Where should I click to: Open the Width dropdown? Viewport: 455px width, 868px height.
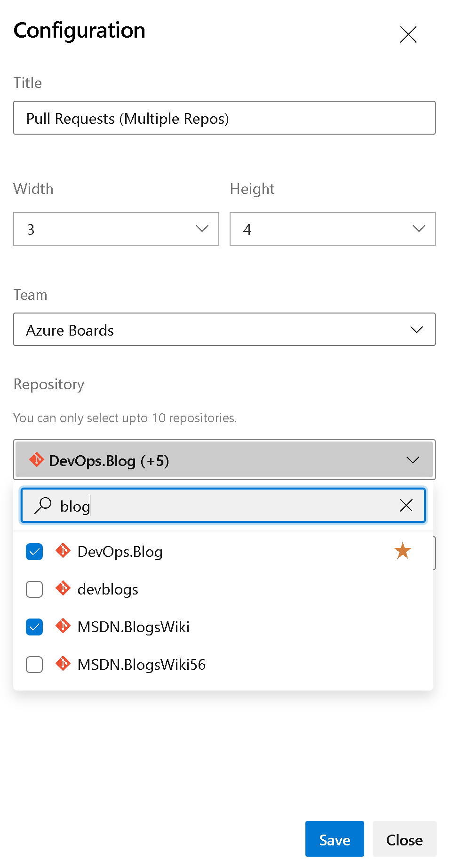tap(116, 229)
